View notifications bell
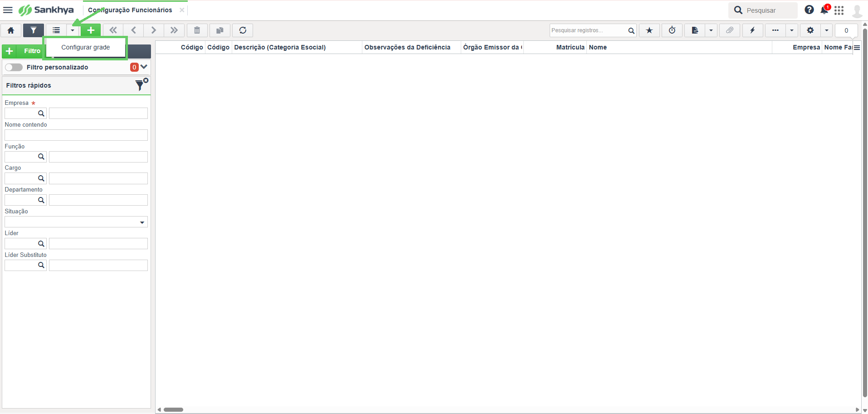The image size is (868, 414). [x=824, y=10]
